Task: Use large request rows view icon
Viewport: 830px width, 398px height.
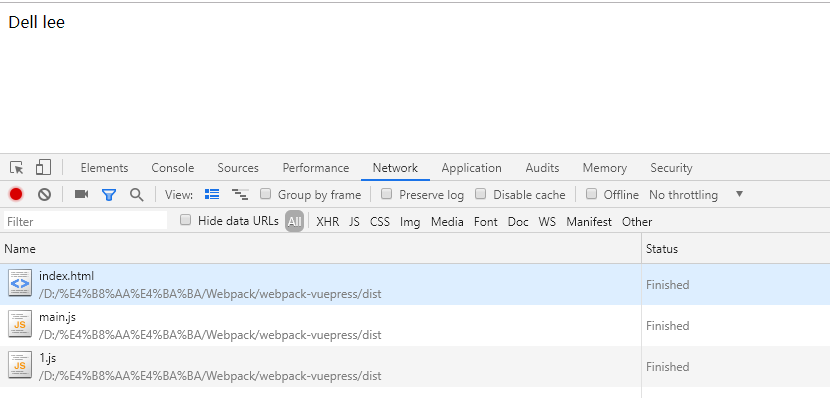Action: coord(212,194)
